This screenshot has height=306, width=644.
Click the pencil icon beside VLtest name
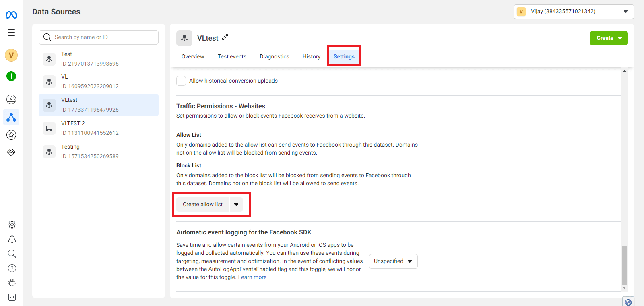pos(225,37)
